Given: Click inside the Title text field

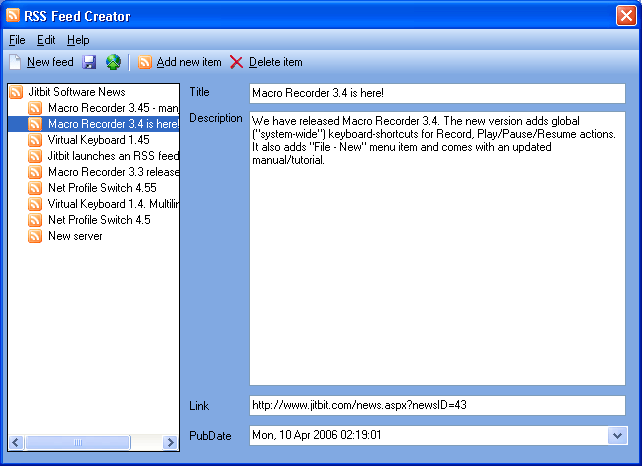Looking at the screenshot, I should coord(437,93).
